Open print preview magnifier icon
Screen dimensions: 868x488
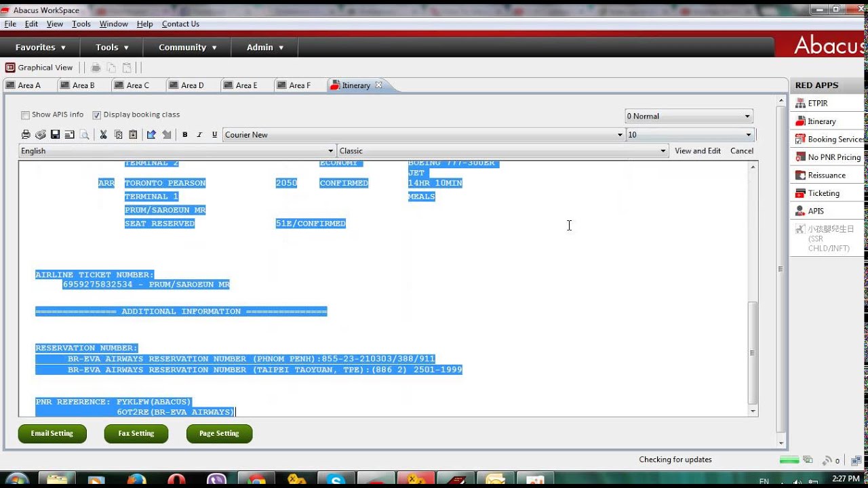click(x=84, y=135)
